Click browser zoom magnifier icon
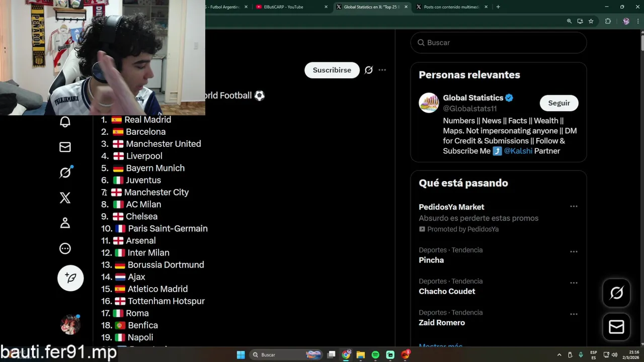Image resolution: width=644 pixels, height=362 pixels. [x=569, y=21]
